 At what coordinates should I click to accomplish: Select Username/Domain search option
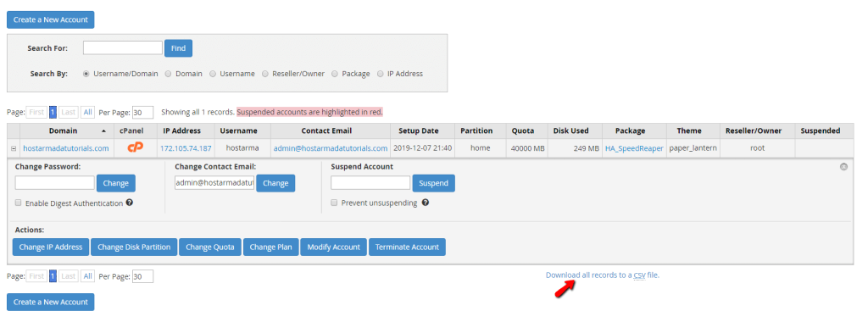point(86,74)
